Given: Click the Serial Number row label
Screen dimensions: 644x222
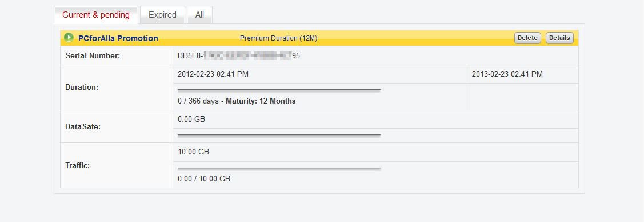Looking at the screenshot, I should (x=93, y=56).
